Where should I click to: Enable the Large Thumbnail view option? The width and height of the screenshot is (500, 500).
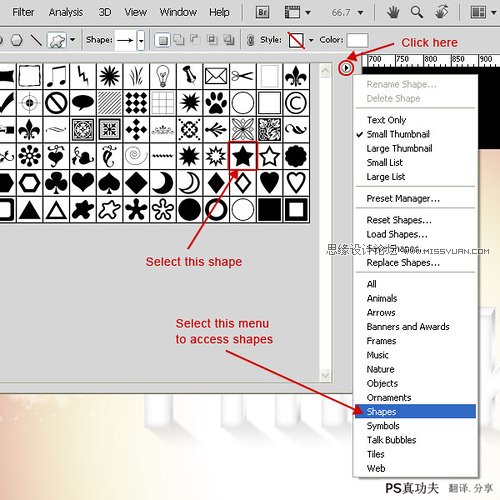pyautogui.click(x=399, y=149)
